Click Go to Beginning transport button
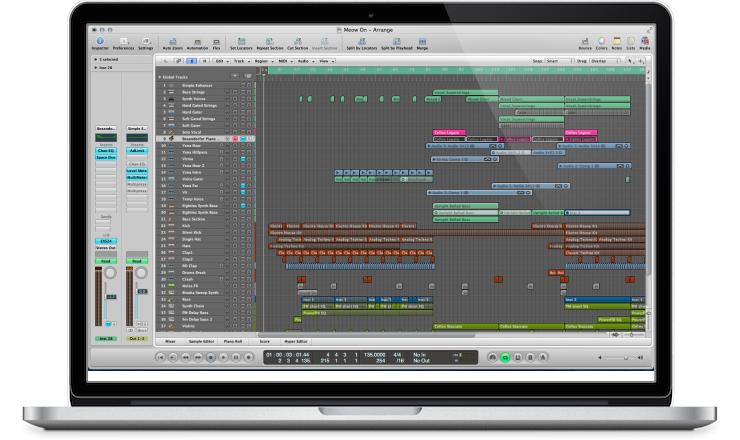The width and height of the screenshot is (740, 440). point(160,357)
